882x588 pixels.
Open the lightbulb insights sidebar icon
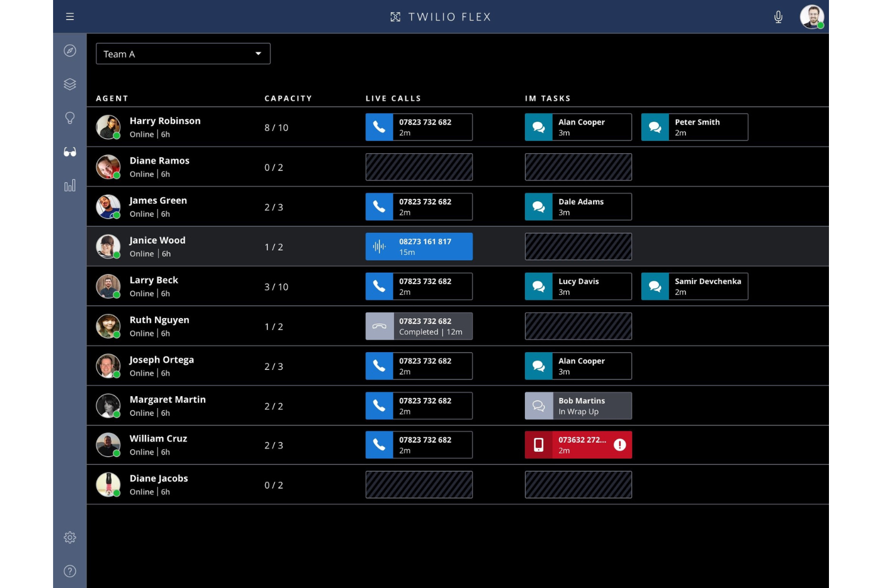tap(70, 118)
